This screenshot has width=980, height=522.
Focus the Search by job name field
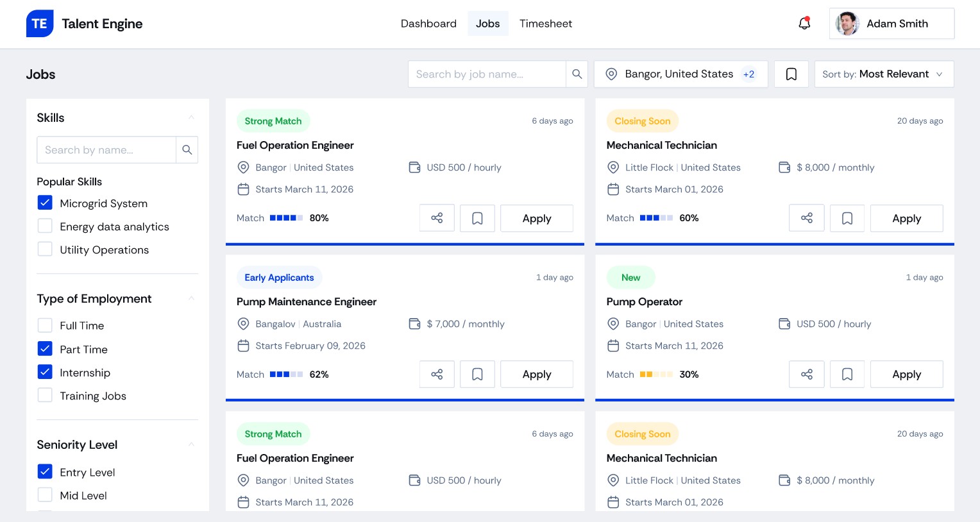487,74
